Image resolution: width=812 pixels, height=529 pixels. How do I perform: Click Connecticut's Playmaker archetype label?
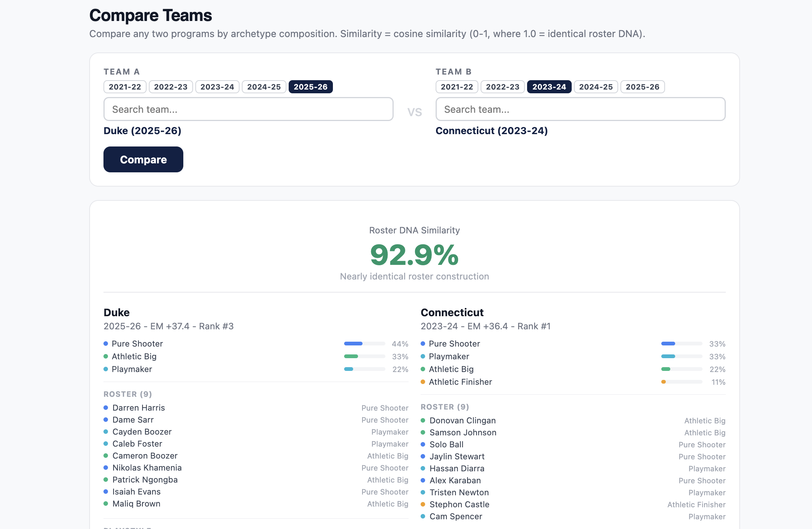click(449, 356)
